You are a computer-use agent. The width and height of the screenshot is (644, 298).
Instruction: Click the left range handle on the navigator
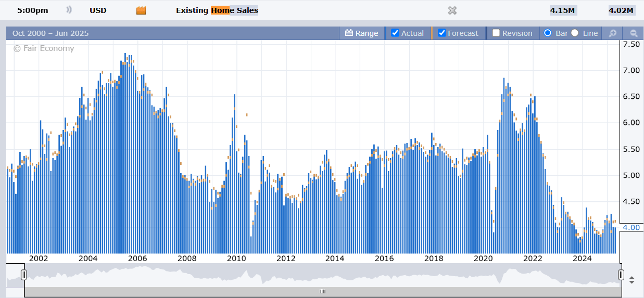tap(23, 275)
